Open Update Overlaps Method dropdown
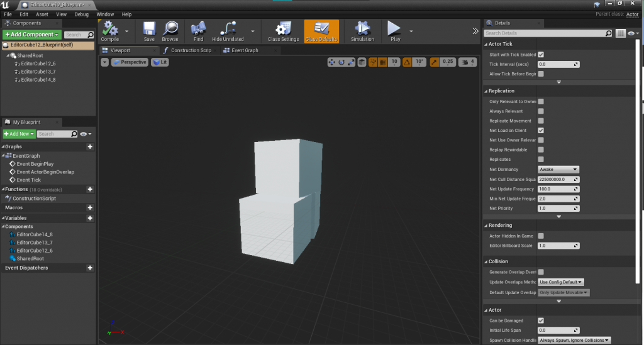 tap(561, 282)
